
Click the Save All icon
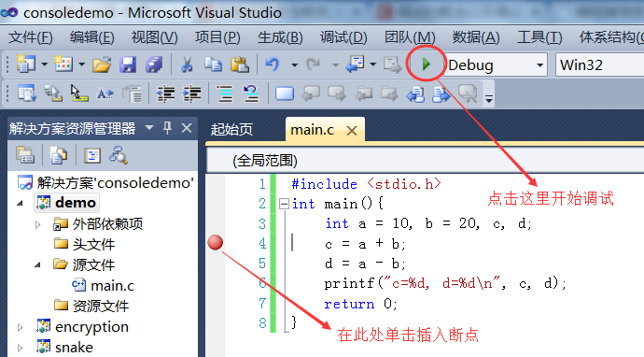(x=154, y=64)
